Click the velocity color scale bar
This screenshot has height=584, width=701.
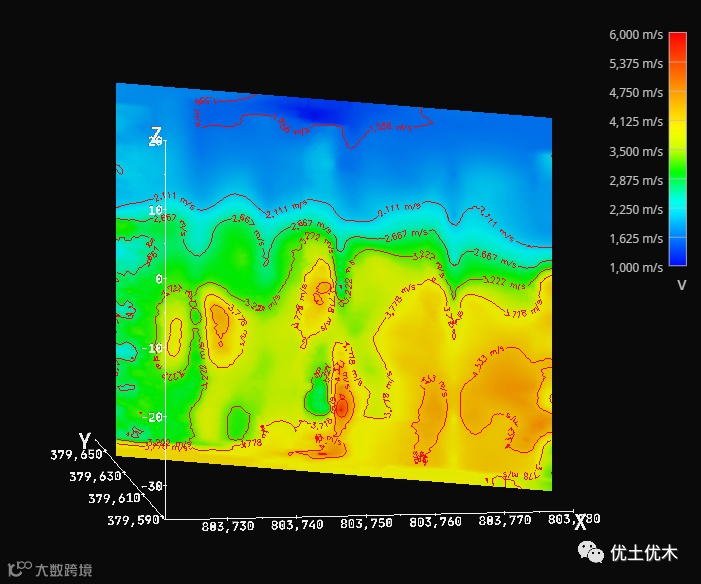coord(677,149)
